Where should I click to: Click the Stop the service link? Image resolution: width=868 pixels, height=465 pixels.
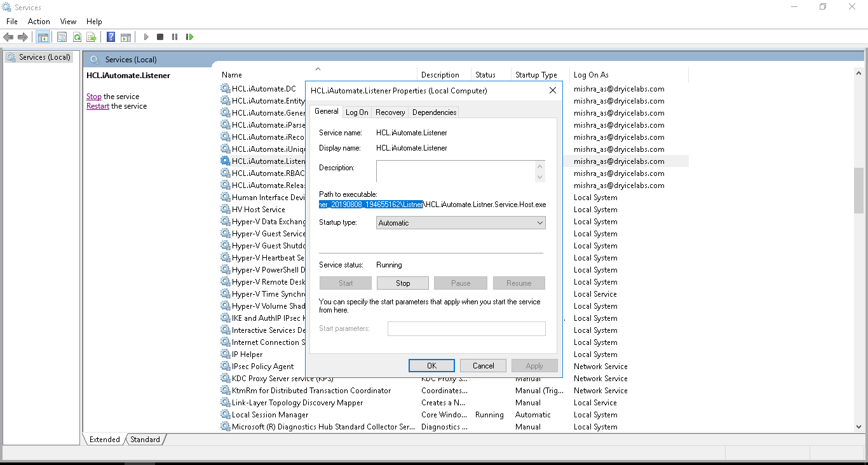(94, 97)
